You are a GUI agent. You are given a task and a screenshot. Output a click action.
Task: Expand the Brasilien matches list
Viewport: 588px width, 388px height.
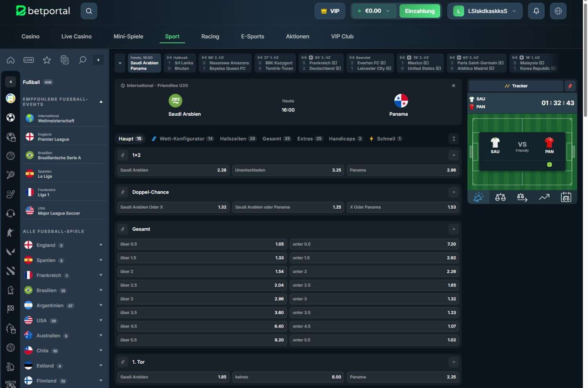point(101,290)
